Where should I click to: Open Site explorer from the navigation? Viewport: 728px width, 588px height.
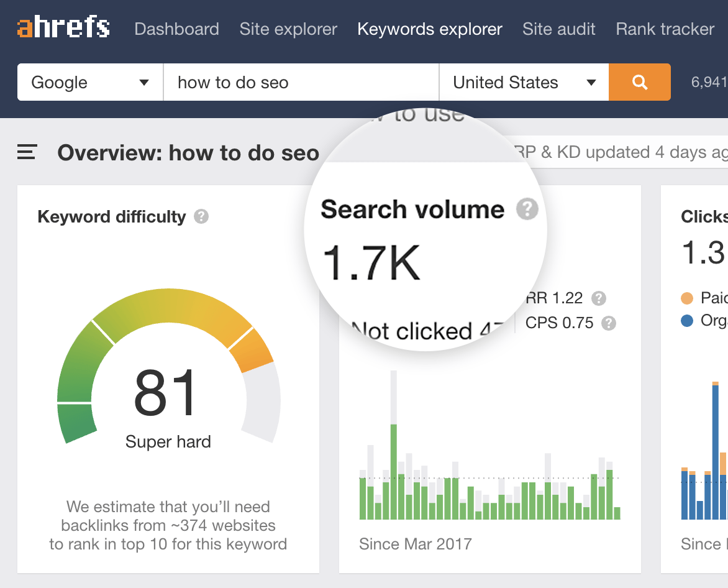[x=288, y=29]
